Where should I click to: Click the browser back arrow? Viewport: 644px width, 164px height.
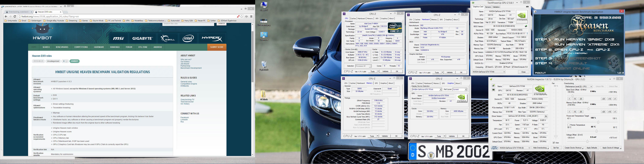[6, 17]
